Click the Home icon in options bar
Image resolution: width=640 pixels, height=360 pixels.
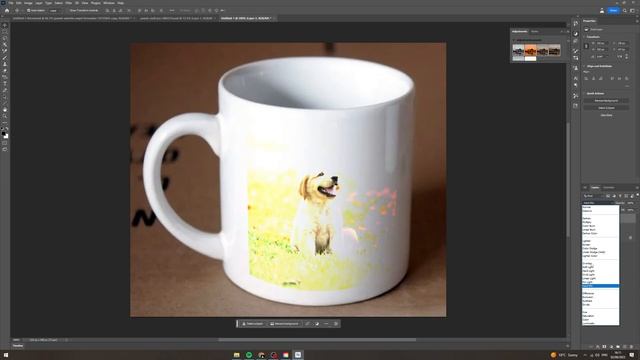click(x=7, y=10)
